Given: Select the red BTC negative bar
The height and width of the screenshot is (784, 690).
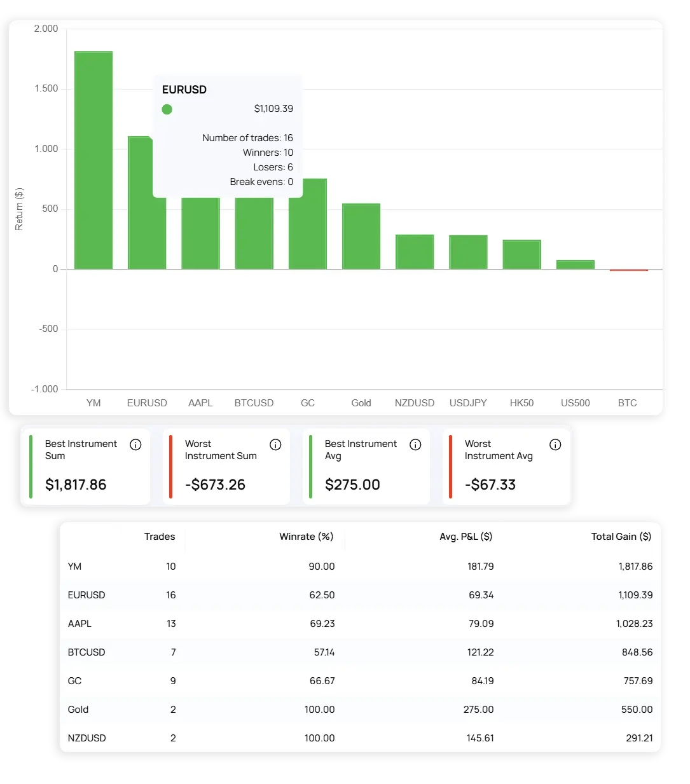Looking at the screenshot, I should click(x=628, y=270).
